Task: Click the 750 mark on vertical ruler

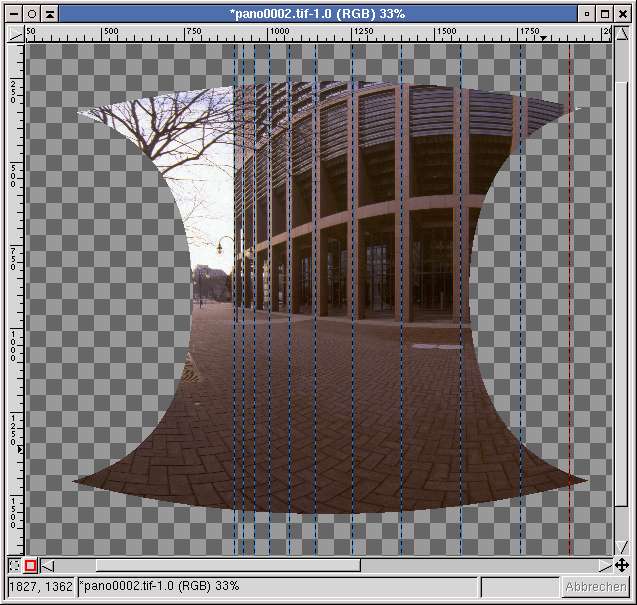Action: point(13,258)
